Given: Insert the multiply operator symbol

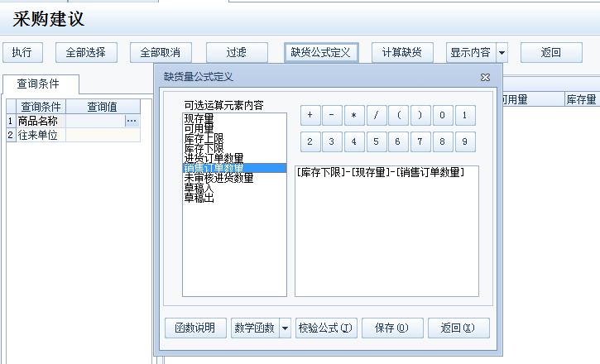Looking at the screenshot, I should coord(354,116).
